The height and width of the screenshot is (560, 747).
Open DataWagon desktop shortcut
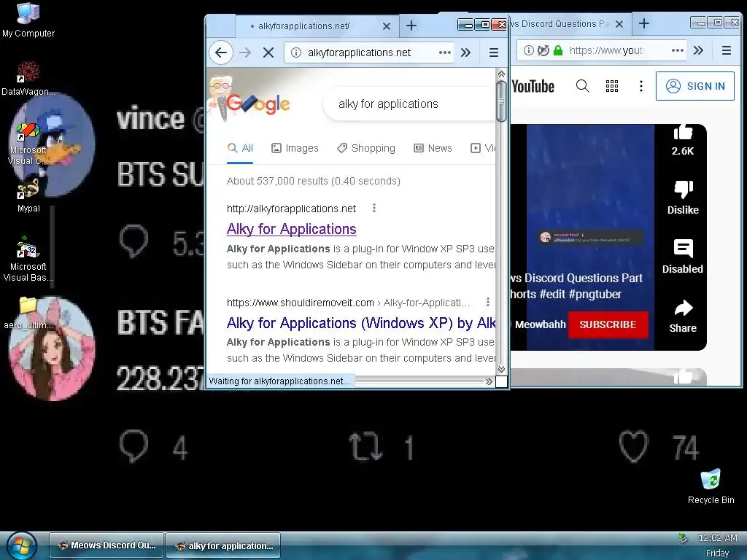tap(28, 79)
